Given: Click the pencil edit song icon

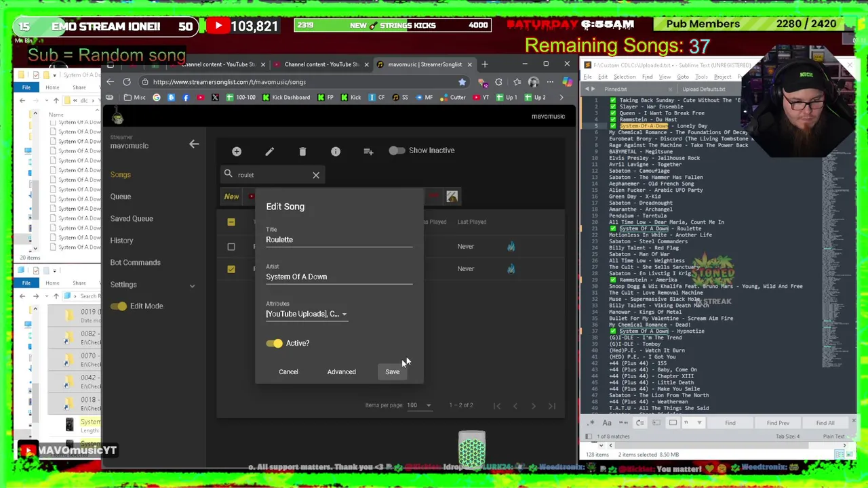Looking at the screenshot, I should tap(269, 151).
